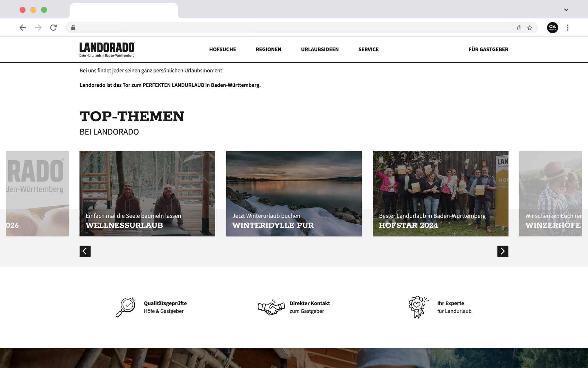Click the magnifier checkmark quality icon
This screenshot has height=368, width=588.
126,307
